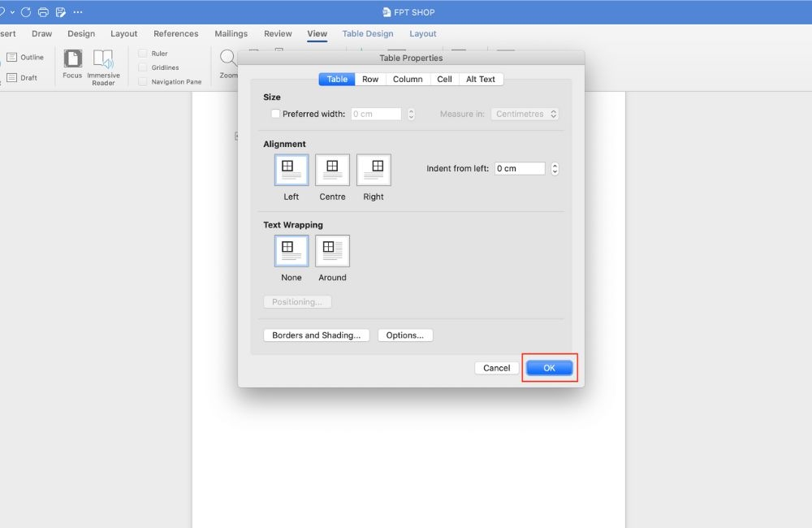Screen dimensions: 812x528
Task: Enable Preferred width checkbox
Action: point(275,114)
